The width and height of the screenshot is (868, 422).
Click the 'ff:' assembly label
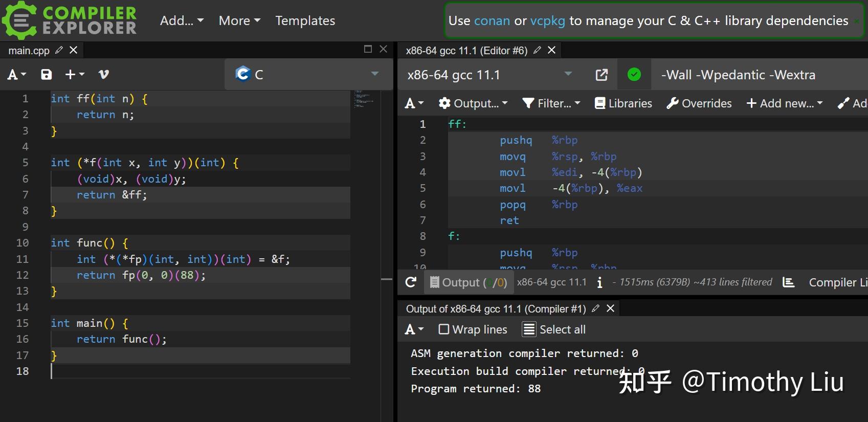[x=457, y=124]
